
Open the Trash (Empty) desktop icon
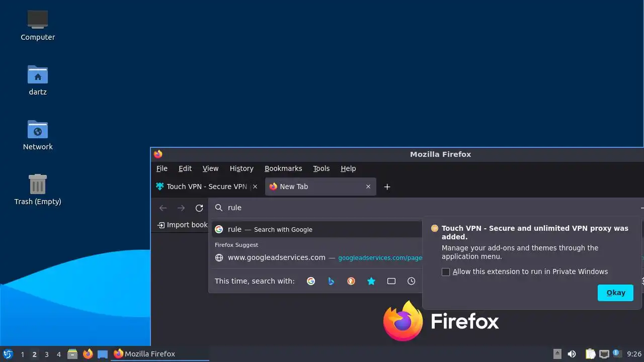point(38,190)
